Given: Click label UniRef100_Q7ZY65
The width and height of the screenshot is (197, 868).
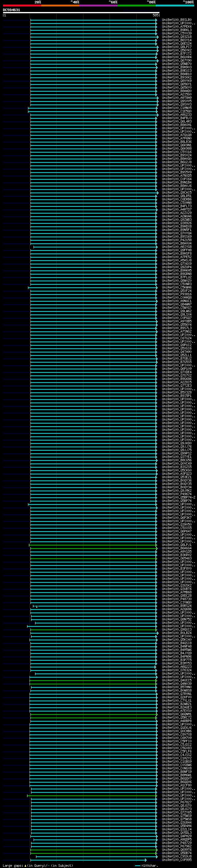Looking at the screenshot, I should coord(176,812).
